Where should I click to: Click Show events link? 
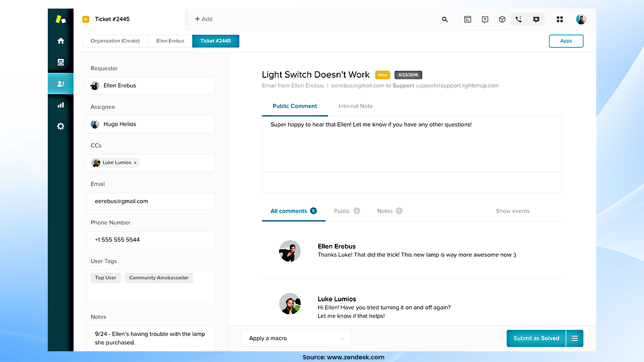pos(513,211)
